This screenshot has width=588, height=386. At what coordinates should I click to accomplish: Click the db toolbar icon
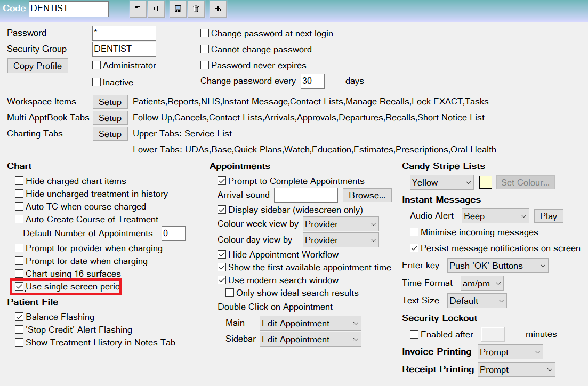(218, 9)
